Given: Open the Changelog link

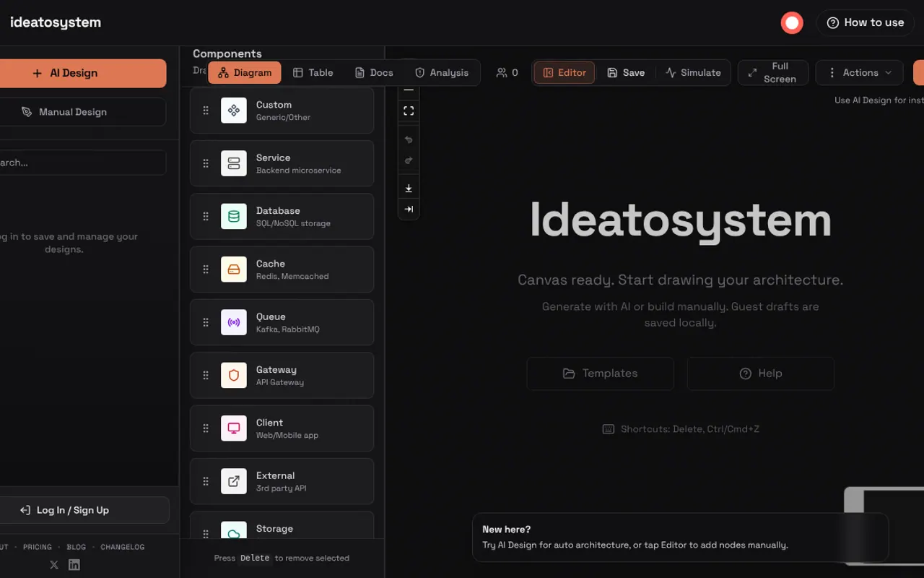Looking at the screenshot, I should coord(123,547).
